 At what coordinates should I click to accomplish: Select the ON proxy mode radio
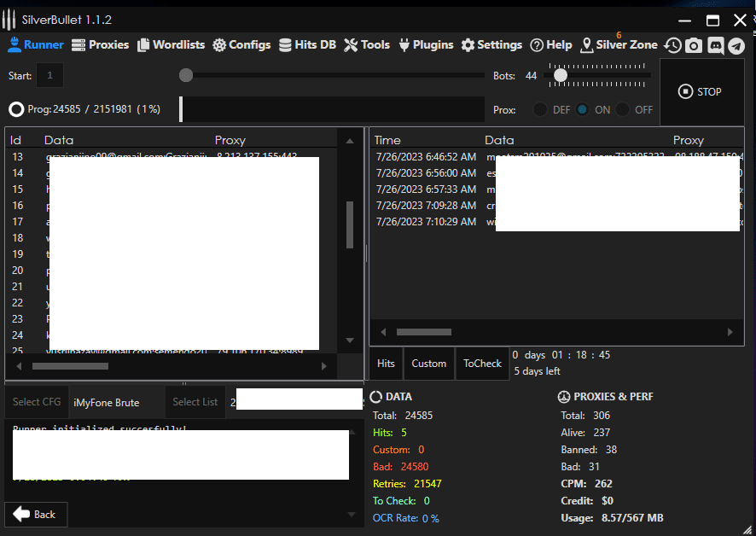583,109
